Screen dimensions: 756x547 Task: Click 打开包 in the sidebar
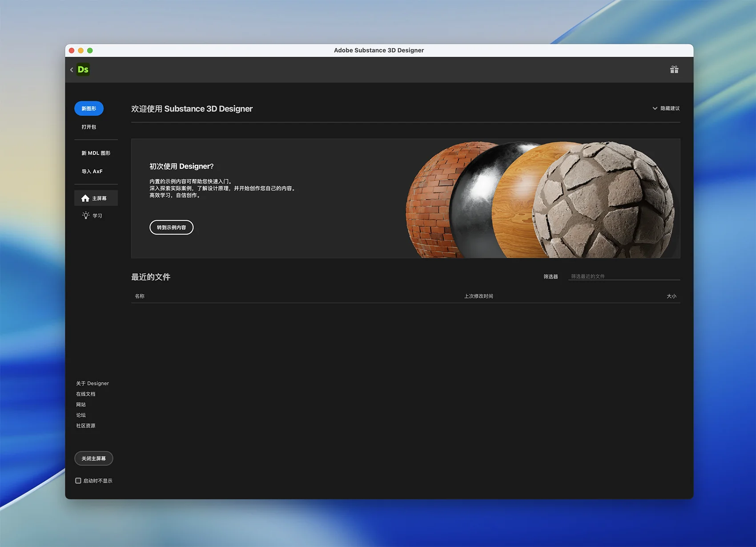coord(89,127)
